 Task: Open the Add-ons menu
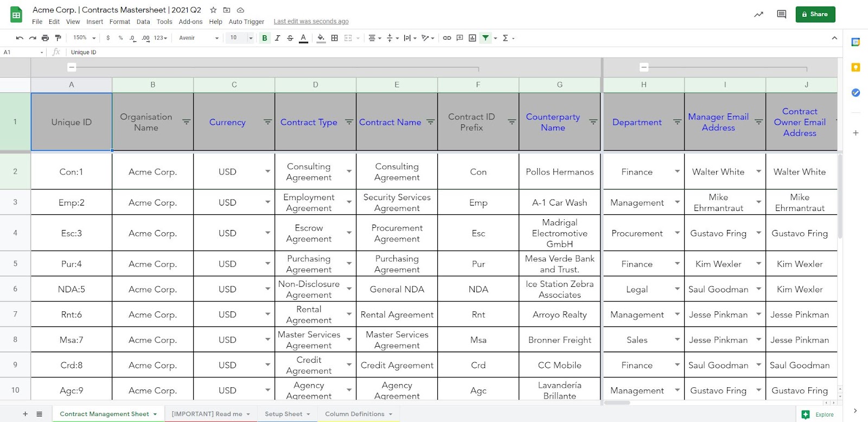[x=190, y=22]
